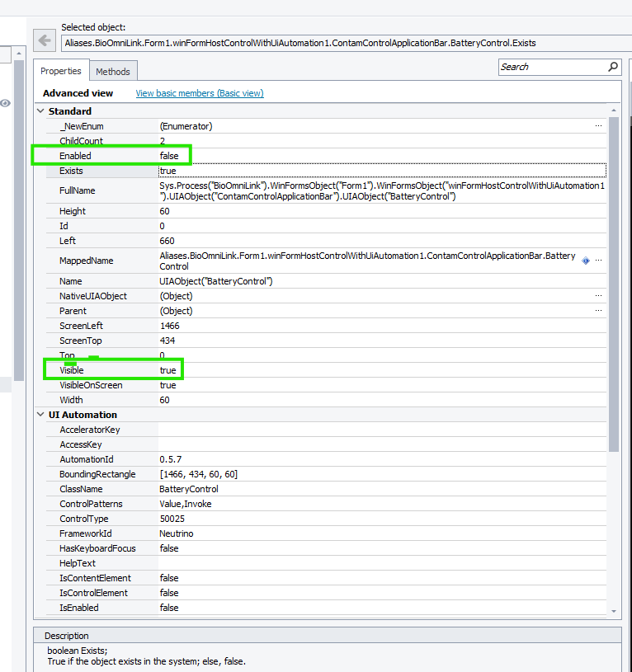Click the back arrow navigation button
This screenshot has width=632, height=672.
[44, 40]
